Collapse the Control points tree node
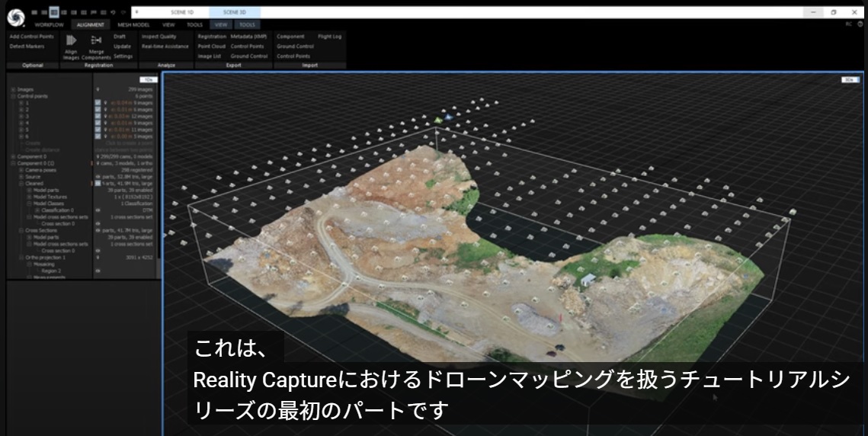 [x=12, y=96]
